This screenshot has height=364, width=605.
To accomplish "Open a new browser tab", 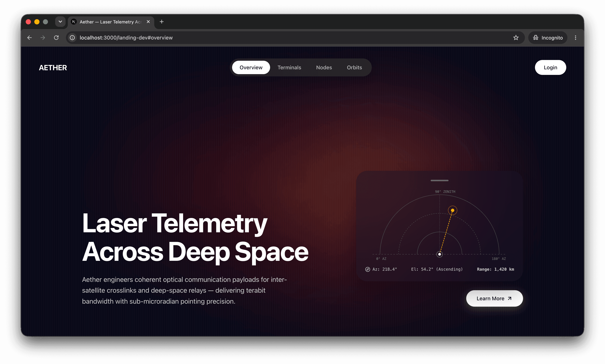I will (162, 22).
